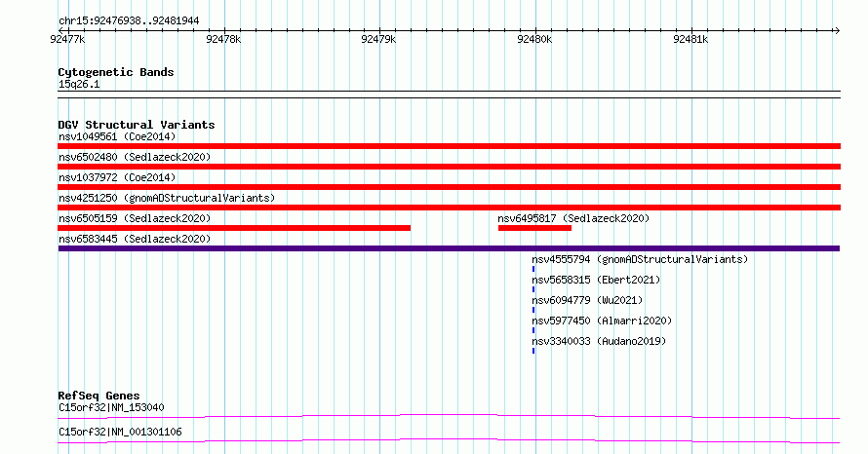This screenshot has height=454, width=868.
Task: Open the nsv1049561 (Coe2014) label
Action: pyautogui.click(x=117, y=136)
